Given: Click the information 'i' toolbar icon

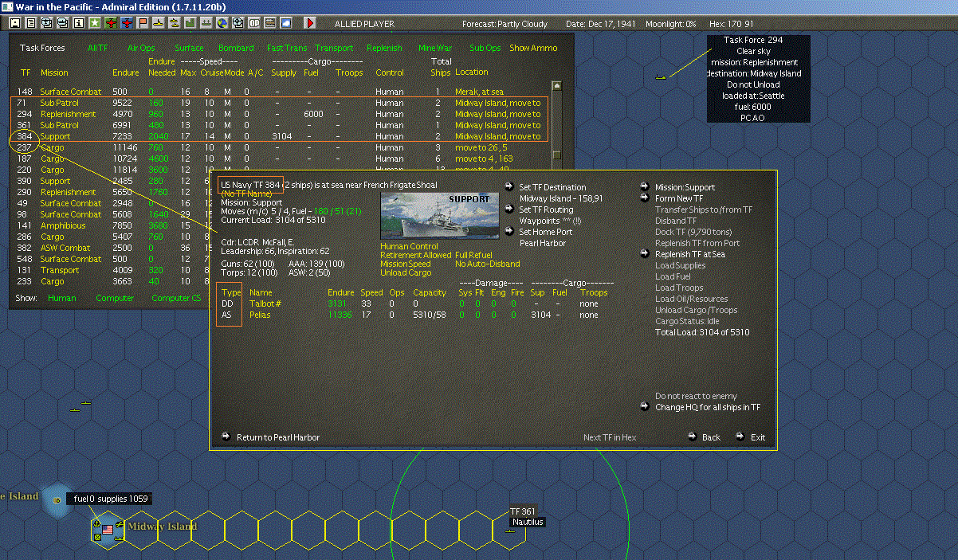Looking at the screenshot, I should (79, 23).
